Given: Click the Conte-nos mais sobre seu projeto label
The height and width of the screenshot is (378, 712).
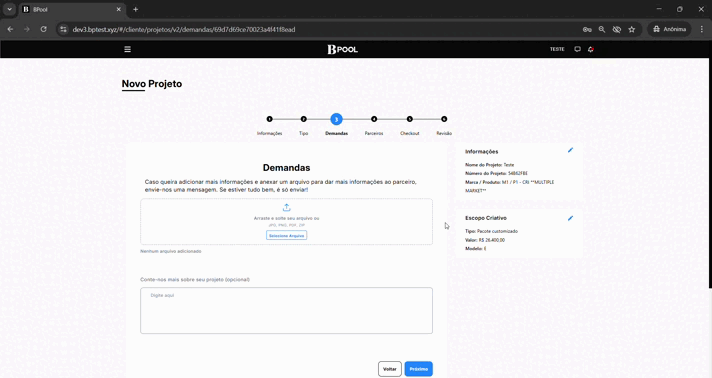Looking at the screenshot, I should coord(195,279).
